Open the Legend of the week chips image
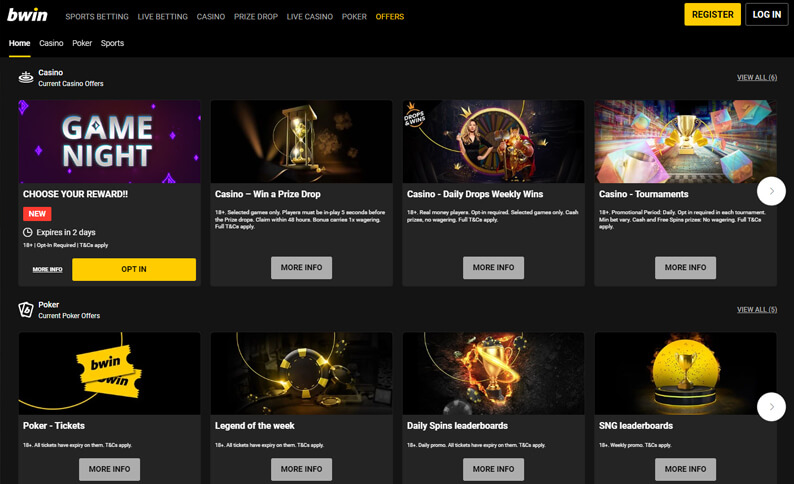Screen dimensions: 794x484 [301, 374]
